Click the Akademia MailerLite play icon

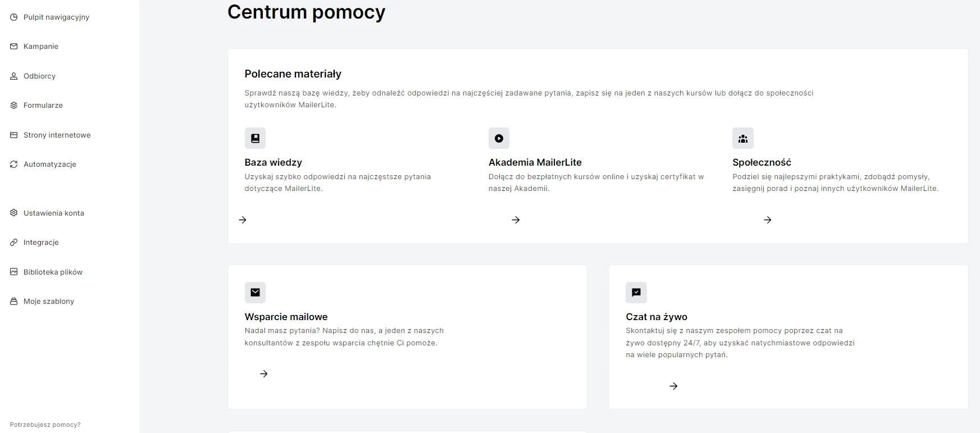point(499,138)
